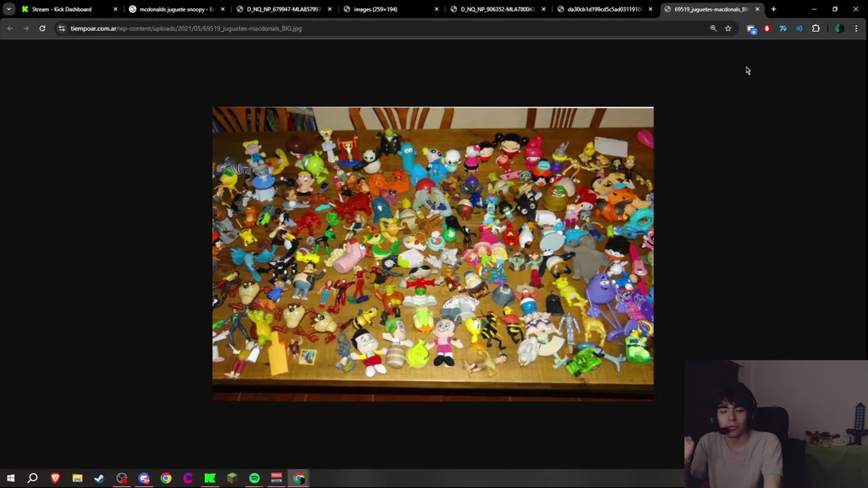
Task: Close the da30cb1d199cd5c5ad tab
Action: pos(650,9)
